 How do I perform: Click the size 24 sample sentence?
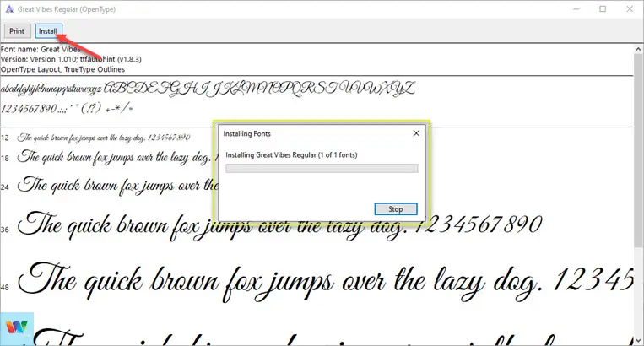point(117,186)
